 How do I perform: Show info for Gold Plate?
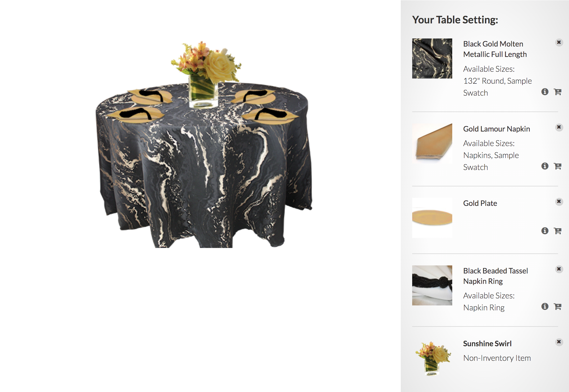pyautogui.click(x=545, y=231)
